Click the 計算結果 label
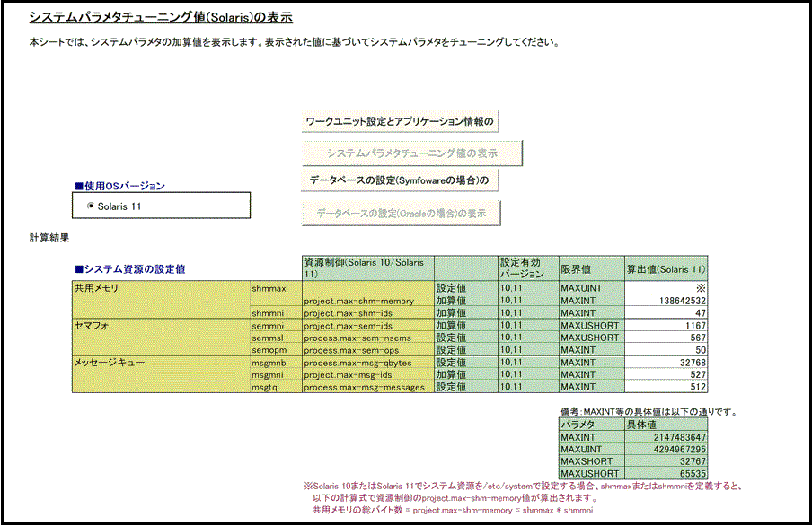Viewport: 812px width, 526px height. coord(49,238)
